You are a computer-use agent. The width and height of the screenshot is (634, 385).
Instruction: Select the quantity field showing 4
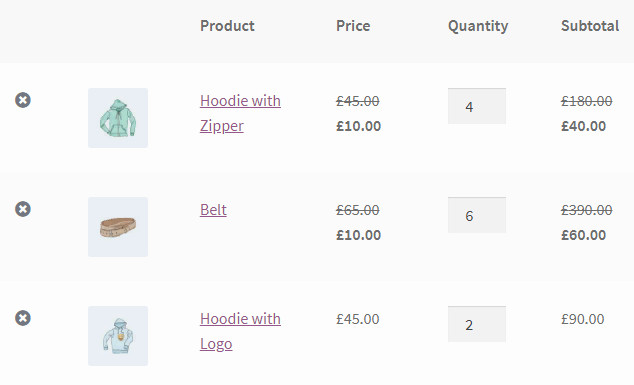477,106
